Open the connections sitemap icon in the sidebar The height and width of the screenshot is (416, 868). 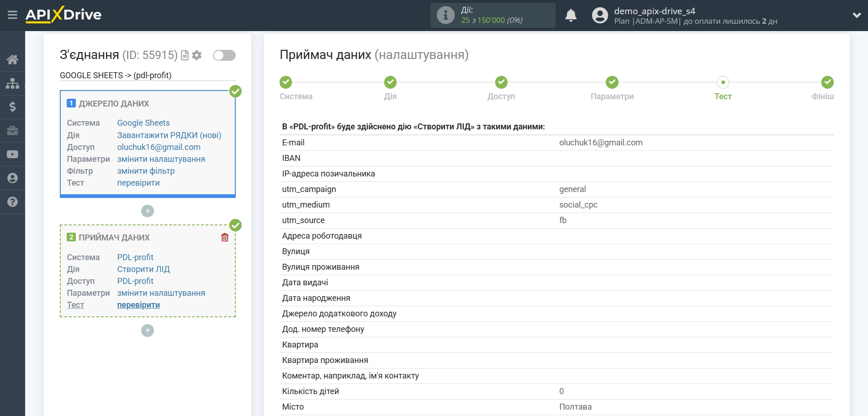(12, 83)
